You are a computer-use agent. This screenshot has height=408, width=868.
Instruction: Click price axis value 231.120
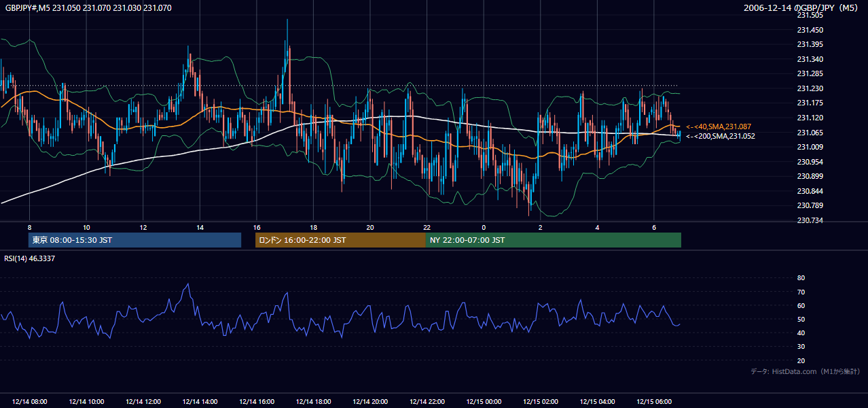810,118
